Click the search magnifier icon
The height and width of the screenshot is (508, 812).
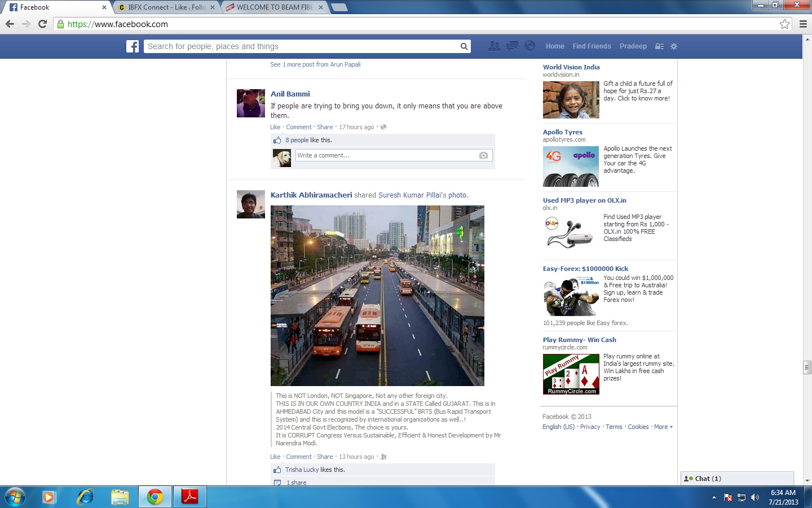[x=464, y=46]
